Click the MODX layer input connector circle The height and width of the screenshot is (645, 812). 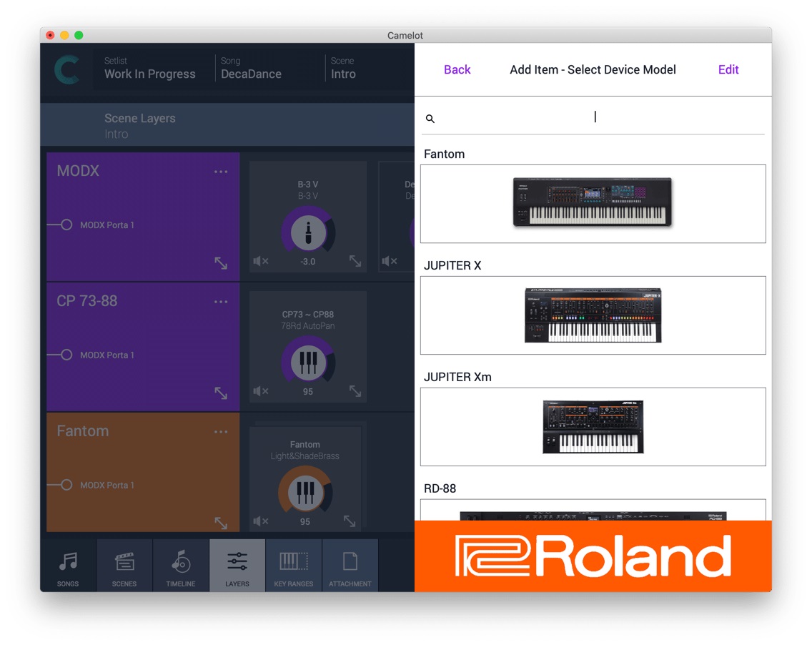[x=66, y=225]
